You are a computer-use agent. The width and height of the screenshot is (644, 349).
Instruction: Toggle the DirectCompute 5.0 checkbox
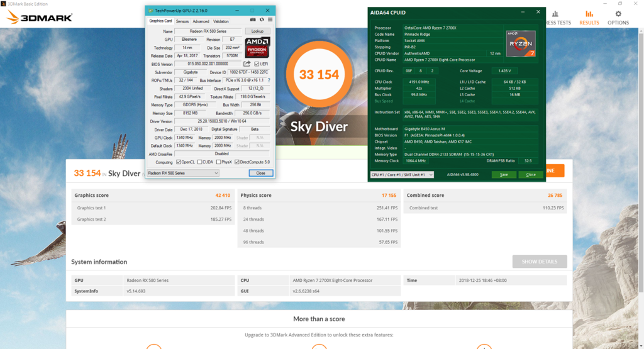(x=236, y=162)
